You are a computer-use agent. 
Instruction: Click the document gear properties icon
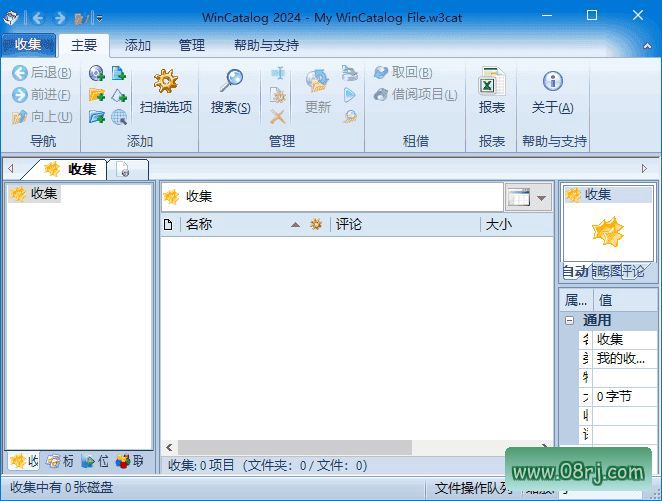[x=278, y=95]
